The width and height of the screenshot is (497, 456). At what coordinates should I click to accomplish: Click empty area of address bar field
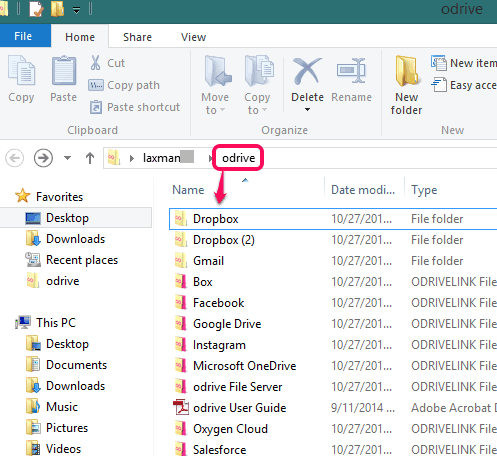(380, 158)
